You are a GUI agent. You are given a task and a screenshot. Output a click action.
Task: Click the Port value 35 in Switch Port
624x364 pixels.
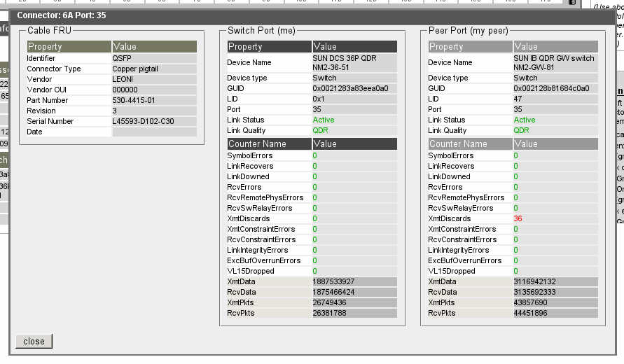(x=317, y=109)
